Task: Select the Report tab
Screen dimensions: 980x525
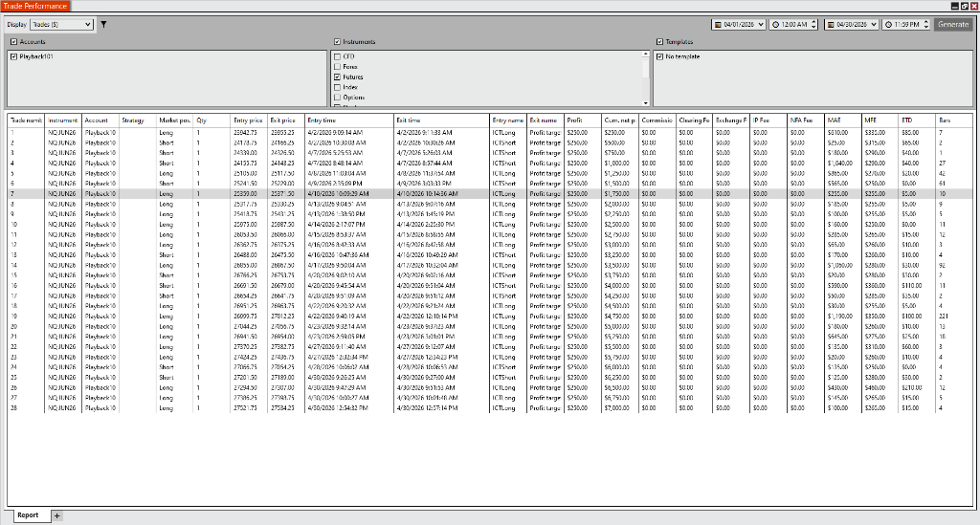Action: 28,515
